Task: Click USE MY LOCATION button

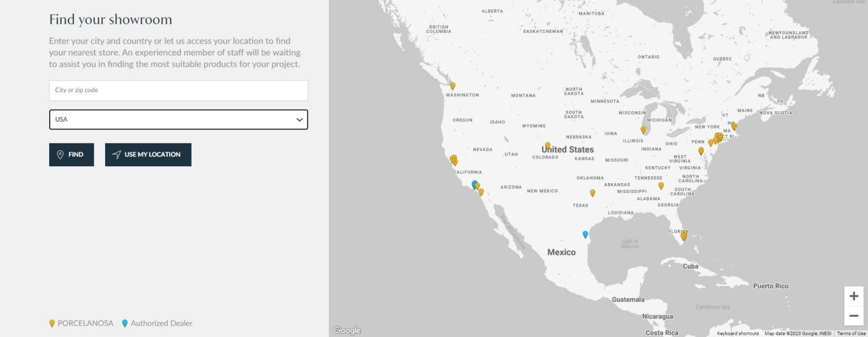Action: click(x=148, y=154)
